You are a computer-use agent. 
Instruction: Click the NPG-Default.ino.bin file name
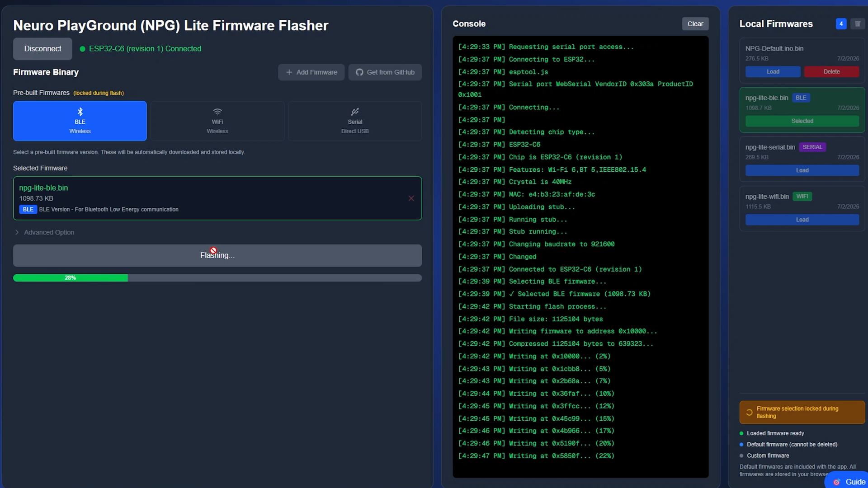[x=774, y=49]
